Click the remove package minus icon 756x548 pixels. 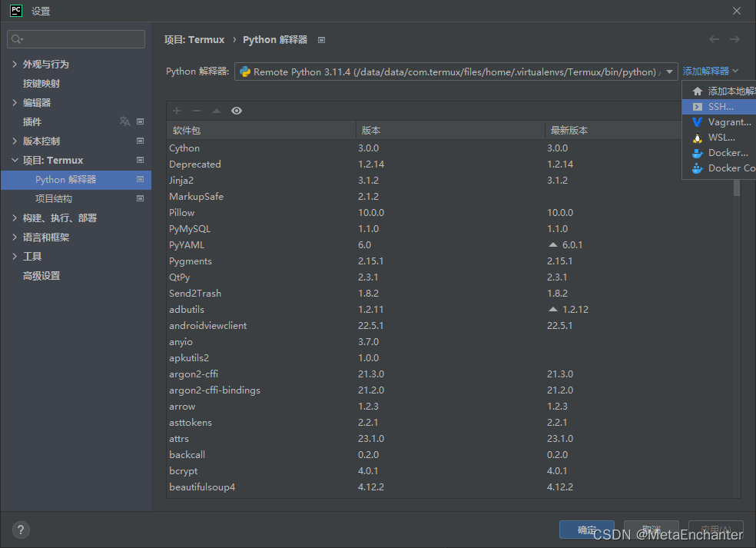[x=197, y=111]
